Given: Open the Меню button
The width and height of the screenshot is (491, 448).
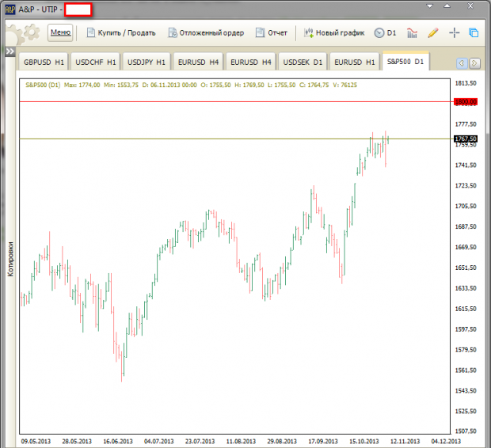Looking at the screenshot, I should click(61, 32).
